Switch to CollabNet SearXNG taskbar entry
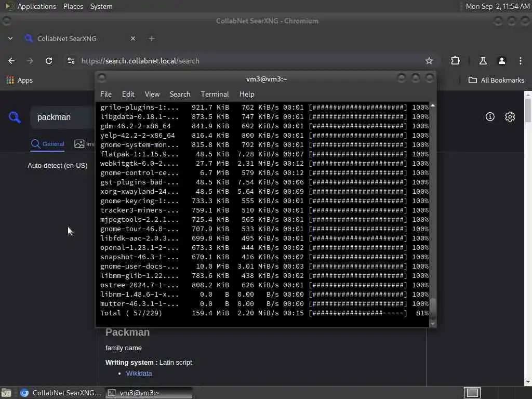The height and width of the screenshot is (399, 532). tap(60, 393)
